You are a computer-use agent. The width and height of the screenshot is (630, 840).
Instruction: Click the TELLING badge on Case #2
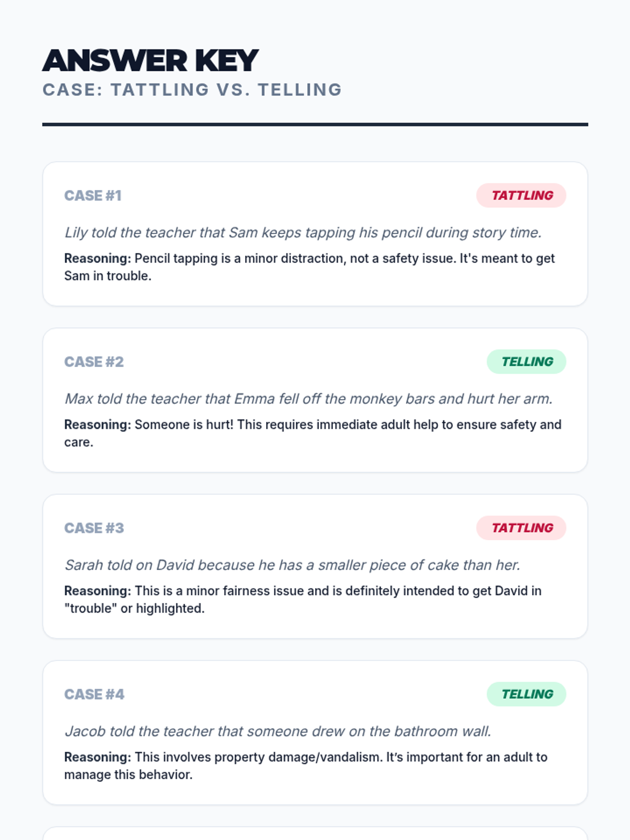click(x=526, y=362)
